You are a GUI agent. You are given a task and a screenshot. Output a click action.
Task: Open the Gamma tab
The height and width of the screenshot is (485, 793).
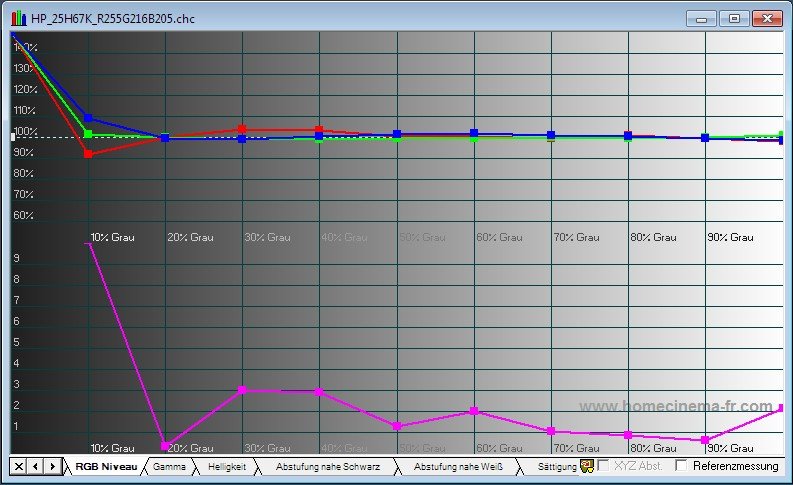[169, 467]
